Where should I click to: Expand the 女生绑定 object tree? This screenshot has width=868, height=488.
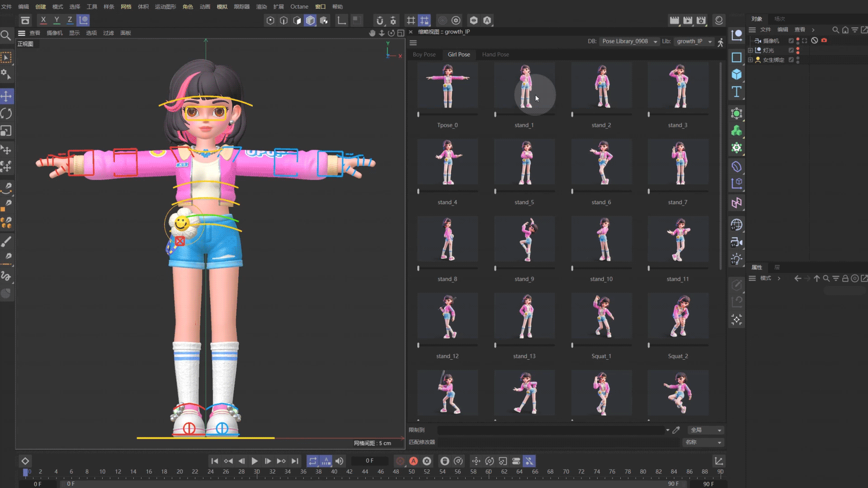pos(750,60)
